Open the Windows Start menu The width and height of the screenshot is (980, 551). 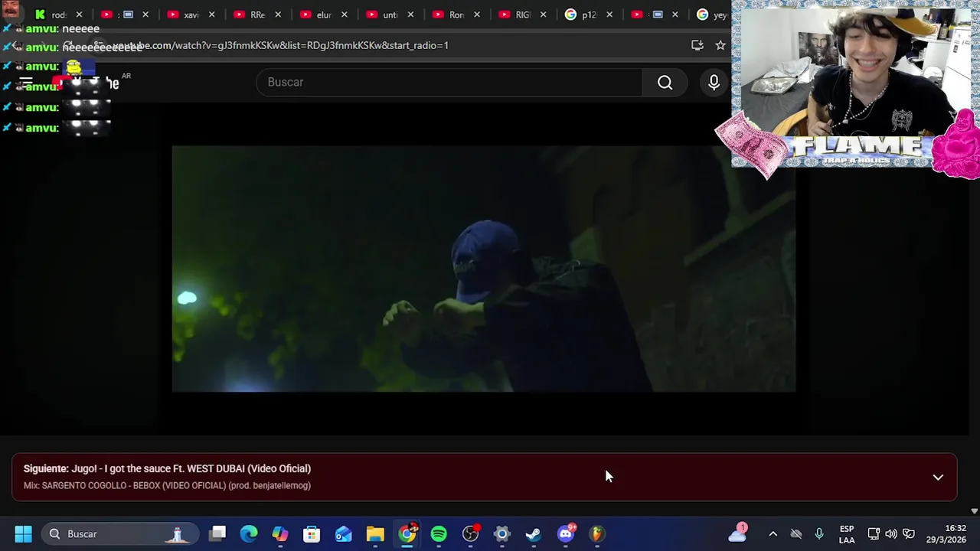click(23, 533)
